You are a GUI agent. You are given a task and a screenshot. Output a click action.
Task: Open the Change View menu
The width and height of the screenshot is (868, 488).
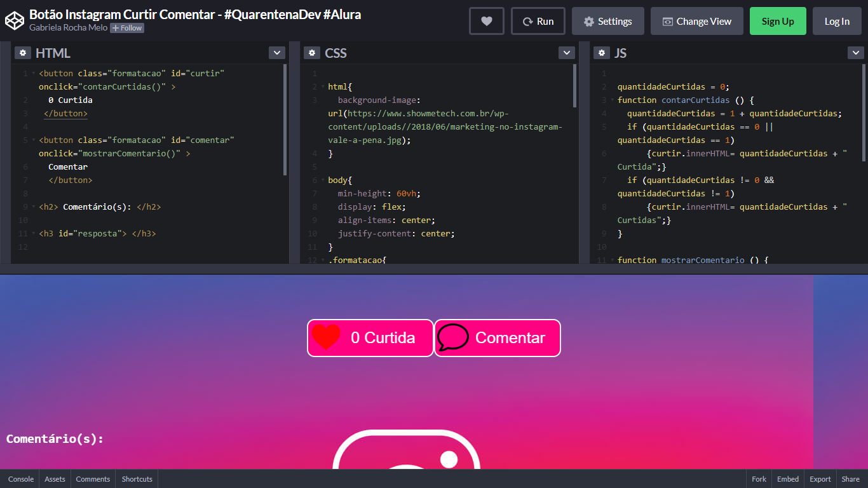click(696, 21)
